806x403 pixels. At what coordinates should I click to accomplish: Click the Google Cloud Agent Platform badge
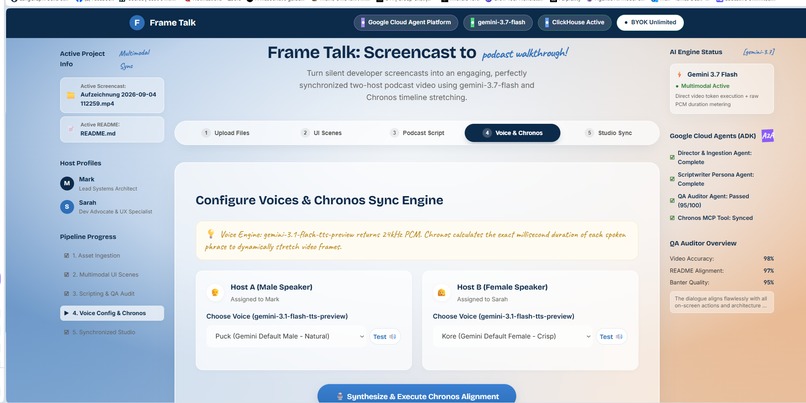[x=406, y=23]
